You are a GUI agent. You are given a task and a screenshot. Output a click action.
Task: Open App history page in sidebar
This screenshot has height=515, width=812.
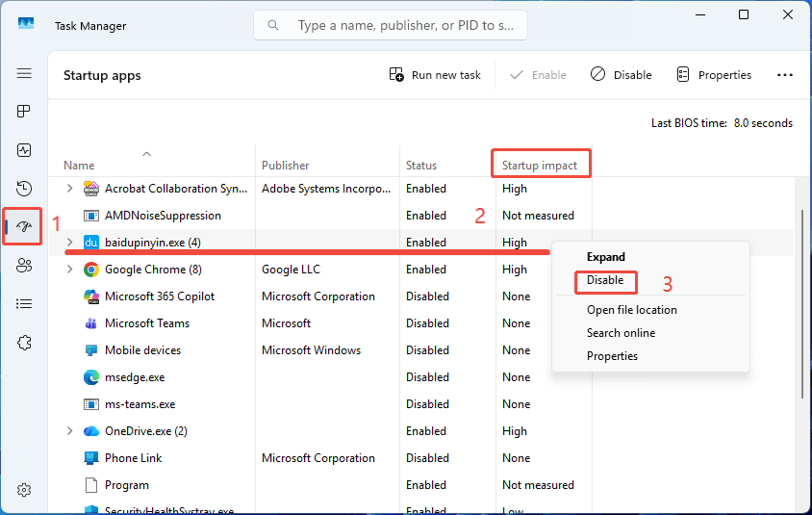(x=24, y=189)
